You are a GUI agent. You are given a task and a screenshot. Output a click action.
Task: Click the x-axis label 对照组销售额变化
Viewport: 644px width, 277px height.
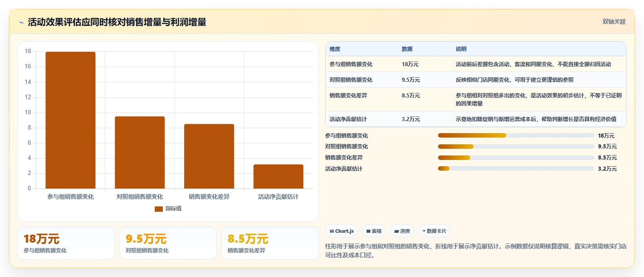(x=140, y=197)
